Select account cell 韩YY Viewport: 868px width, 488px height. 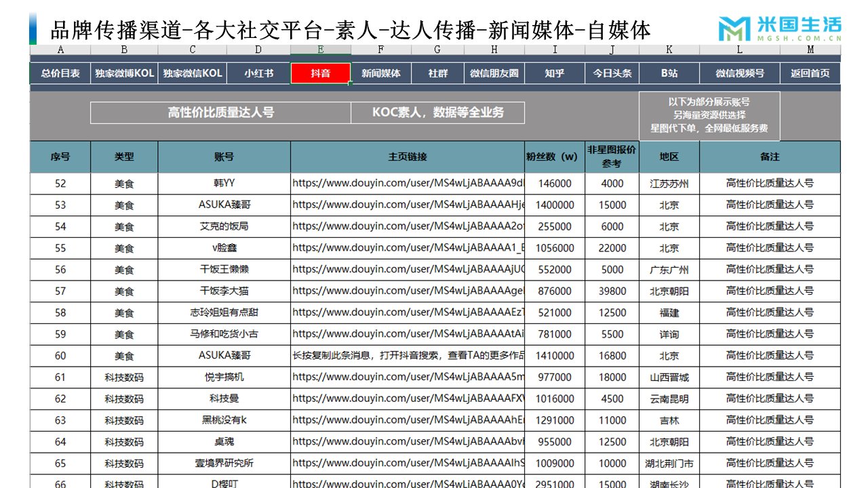pyautogui.click(x=224, y=183)
